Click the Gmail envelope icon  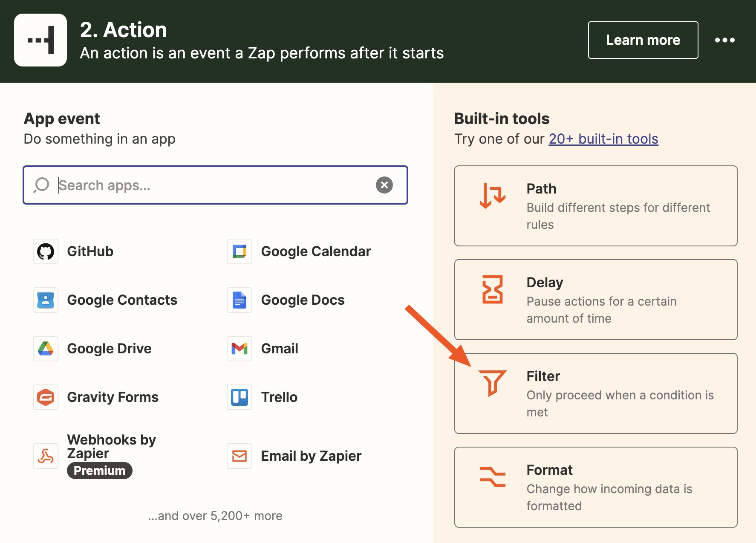(x=239, y=349)
